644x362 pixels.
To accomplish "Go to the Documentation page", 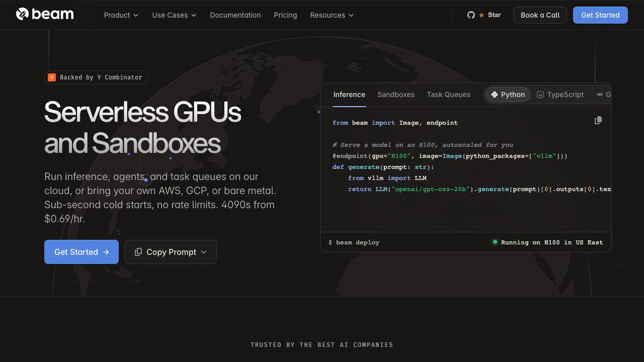I will [x=235, y=15].
